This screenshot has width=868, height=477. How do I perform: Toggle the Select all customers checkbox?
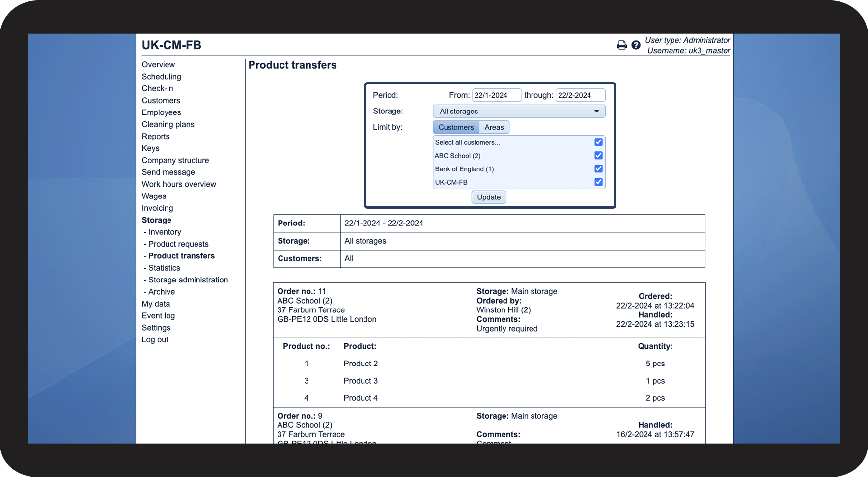coord(598,142)
